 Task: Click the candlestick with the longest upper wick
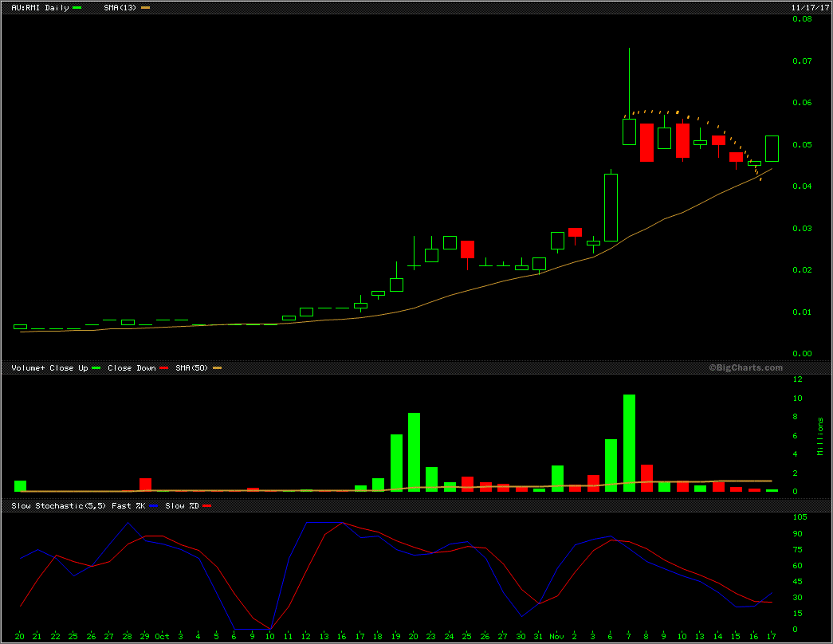[x=629, y=132]
